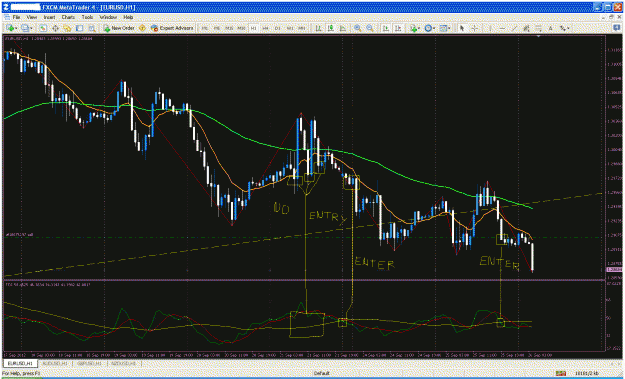625x379 pixels.
Task: Click the Default profile status bar entry
Action: [321, 373]
